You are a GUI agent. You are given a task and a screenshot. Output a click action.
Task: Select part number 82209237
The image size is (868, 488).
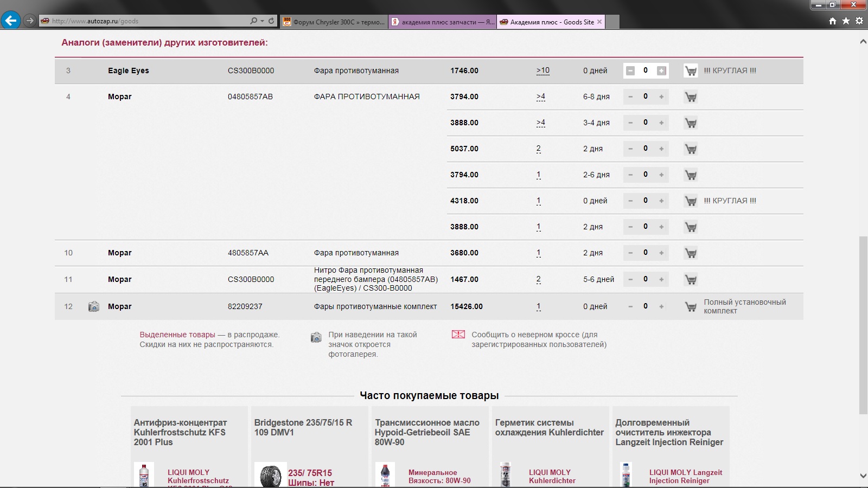245,306
